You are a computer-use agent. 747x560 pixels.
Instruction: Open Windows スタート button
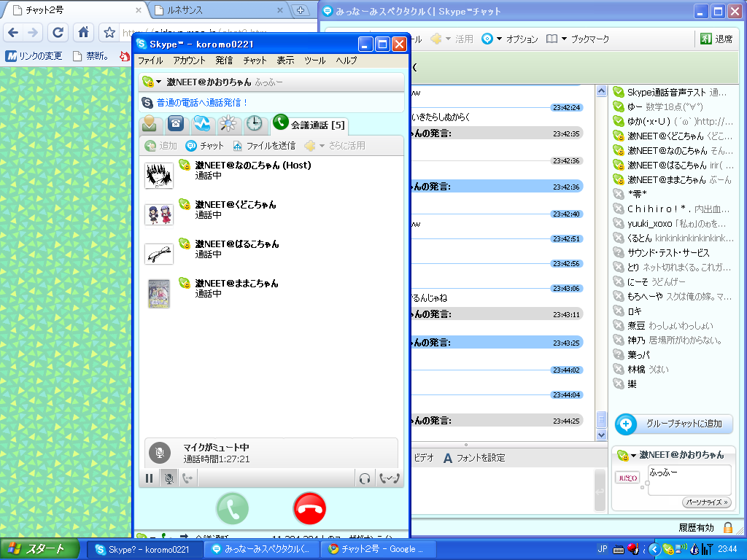[x=40, y=549]
